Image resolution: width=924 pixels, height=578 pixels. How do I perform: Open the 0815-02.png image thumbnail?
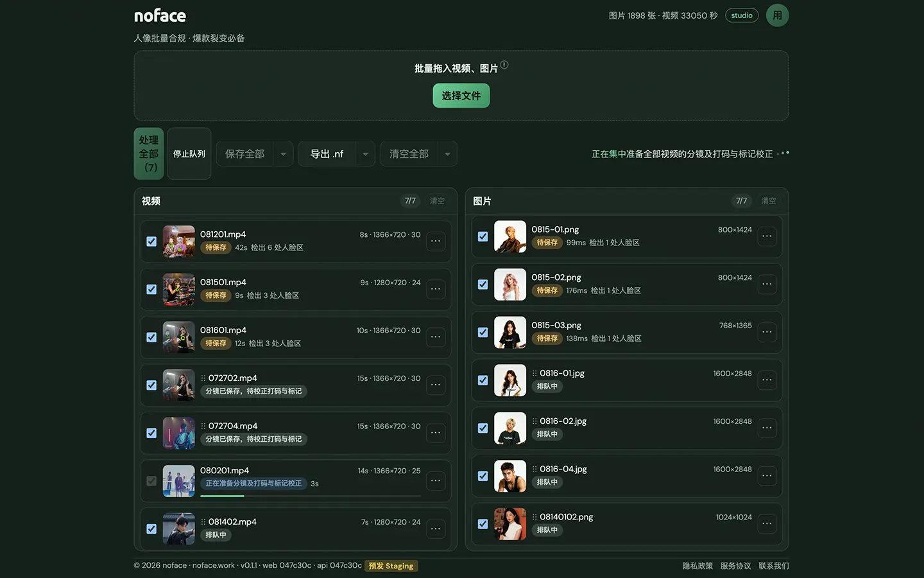coord(510,285)
